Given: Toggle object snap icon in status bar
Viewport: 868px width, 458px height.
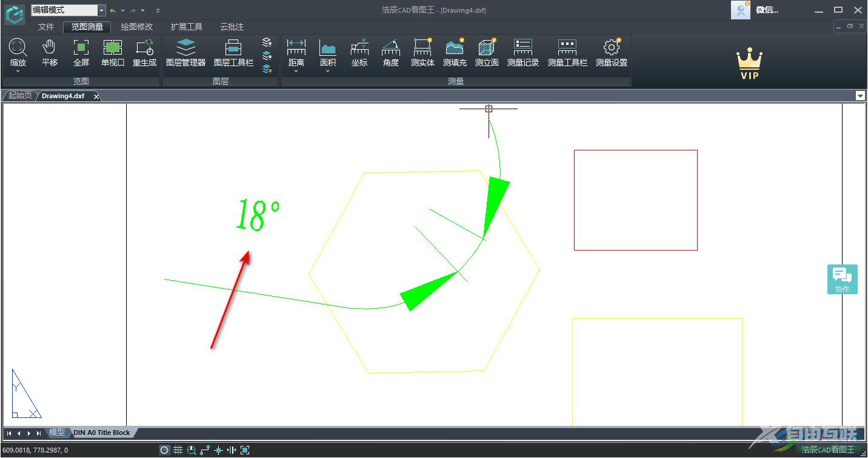Looking at the screenshot, I should (x=218, y=450).
